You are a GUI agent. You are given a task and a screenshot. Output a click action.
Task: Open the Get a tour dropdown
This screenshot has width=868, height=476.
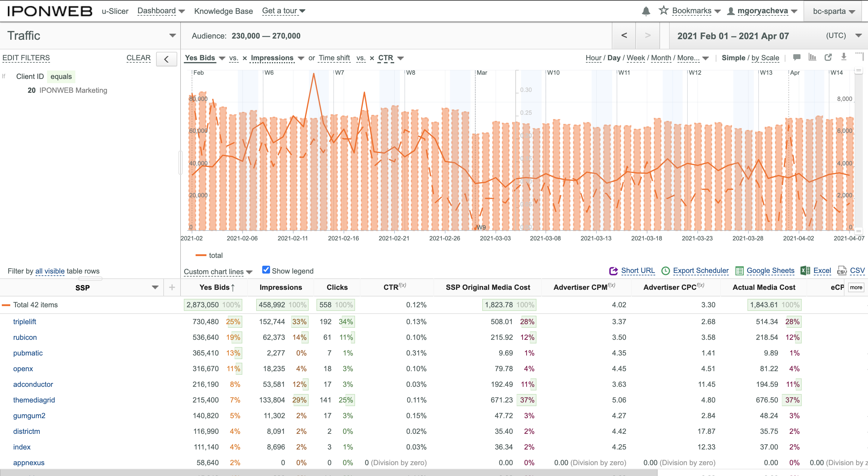point(284,11)
